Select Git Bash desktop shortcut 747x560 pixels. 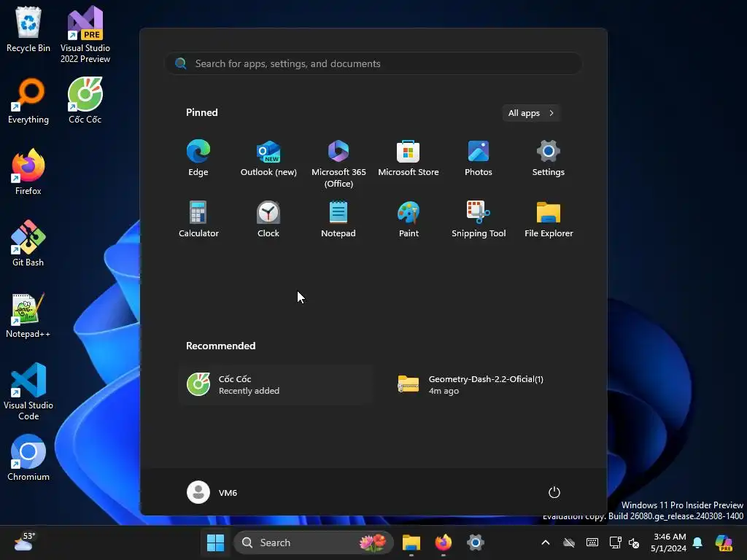pyautogui.click(x=28, y=244)
